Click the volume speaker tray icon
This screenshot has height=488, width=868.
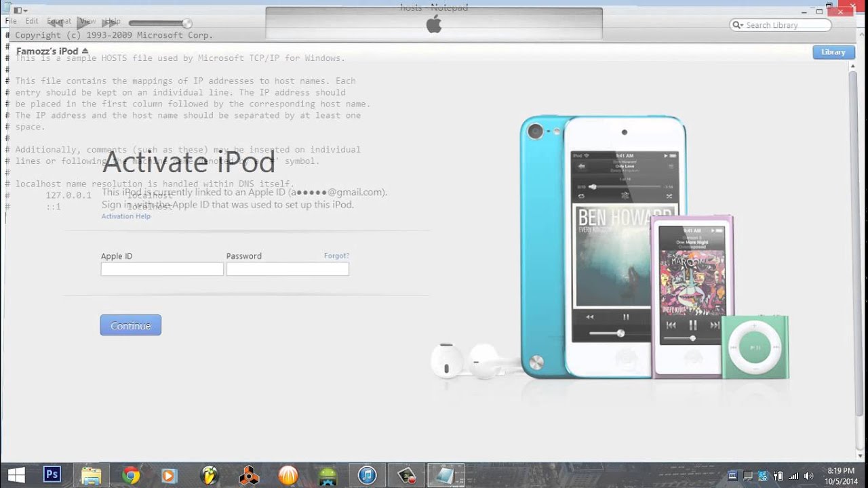click(x=808, y=476)
